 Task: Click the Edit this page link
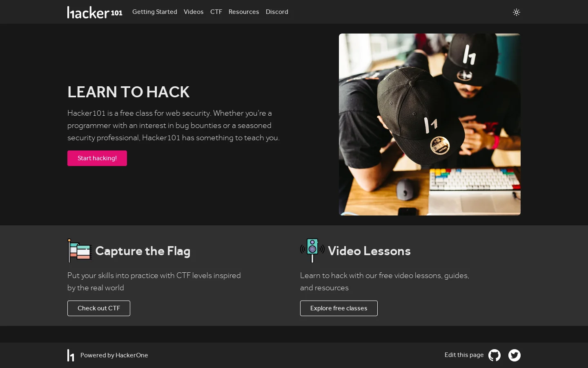pos(464,355)
